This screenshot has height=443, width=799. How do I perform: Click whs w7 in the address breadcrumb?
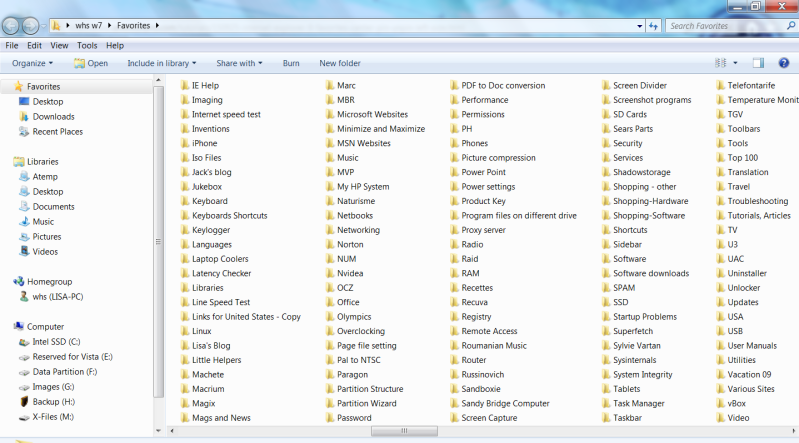[89, 25]
